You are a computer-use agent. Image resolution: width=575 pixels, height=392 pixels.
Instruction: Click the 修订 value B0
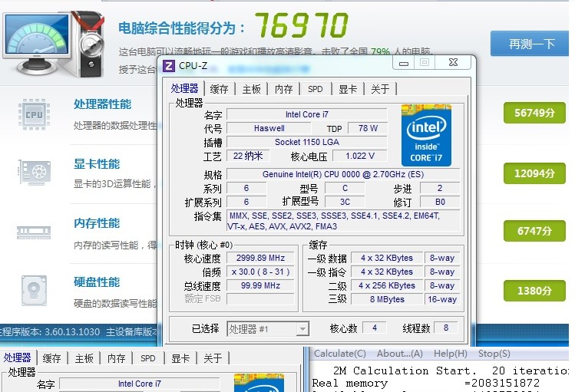[440, 202]
